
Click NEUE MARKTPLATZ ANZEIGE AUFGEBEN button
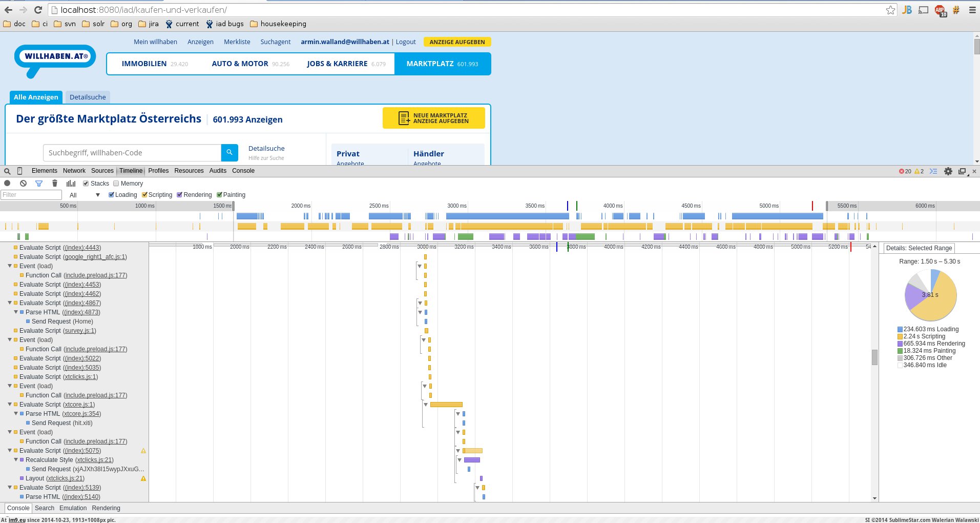coord(434,118)
